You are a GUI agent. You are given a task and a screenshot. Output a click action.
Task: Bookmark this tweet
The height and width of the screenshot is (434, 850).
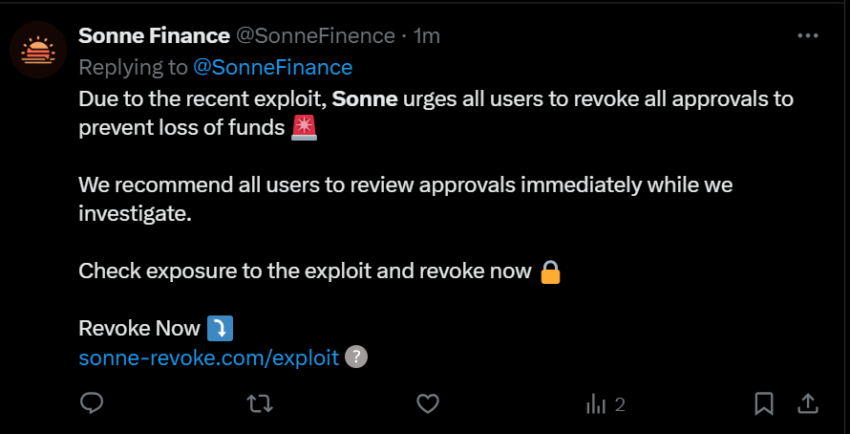764,403
